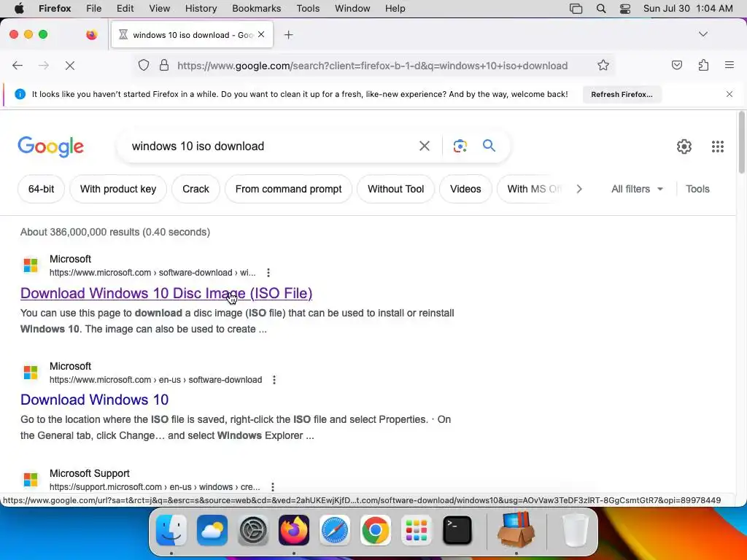Clear the search box text

click(x=424, y=146)
